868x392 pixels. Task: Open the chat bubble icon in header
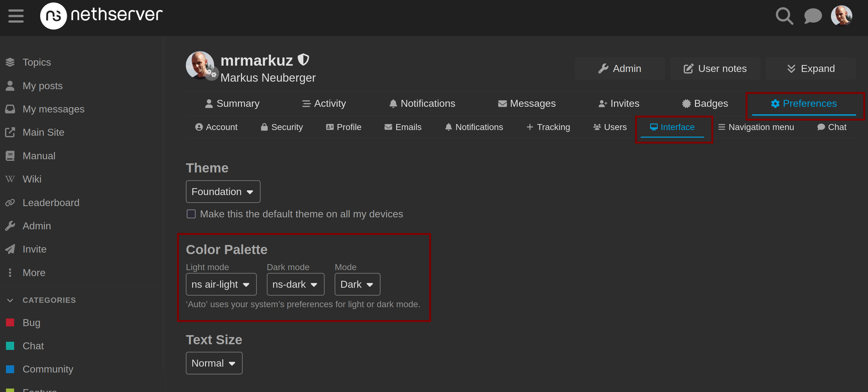(812, 16)
